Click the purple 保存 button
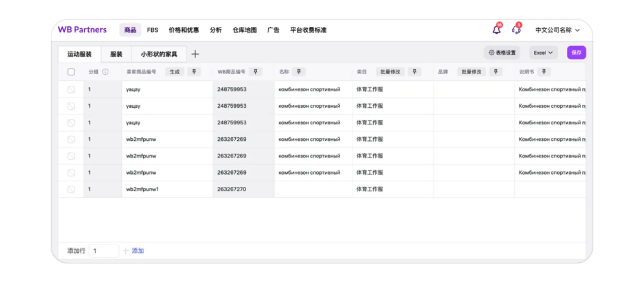Viewport: 644px width, 281px height. click(576, 53)
